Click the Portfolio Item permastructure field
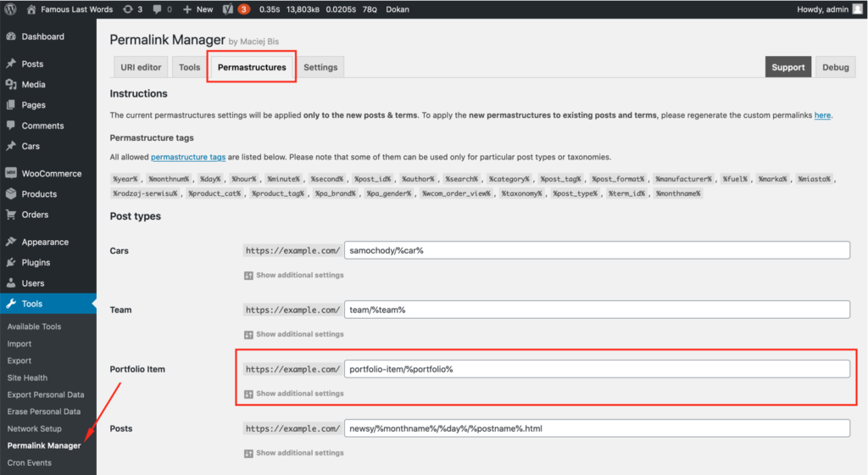Screen dimensions: 868x475 point(598,369)
